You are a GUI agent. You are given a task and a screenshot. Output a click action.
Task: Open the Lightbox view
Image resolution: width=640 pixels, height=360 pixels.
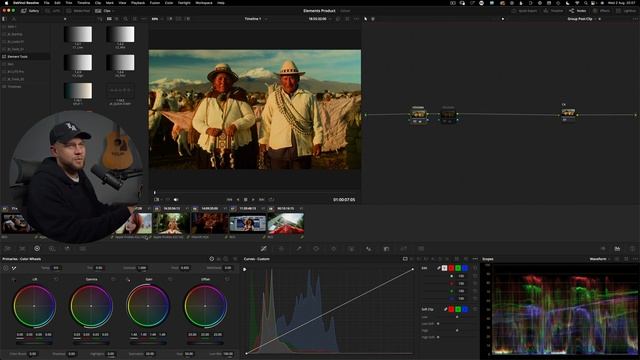[x=627, y=11]
